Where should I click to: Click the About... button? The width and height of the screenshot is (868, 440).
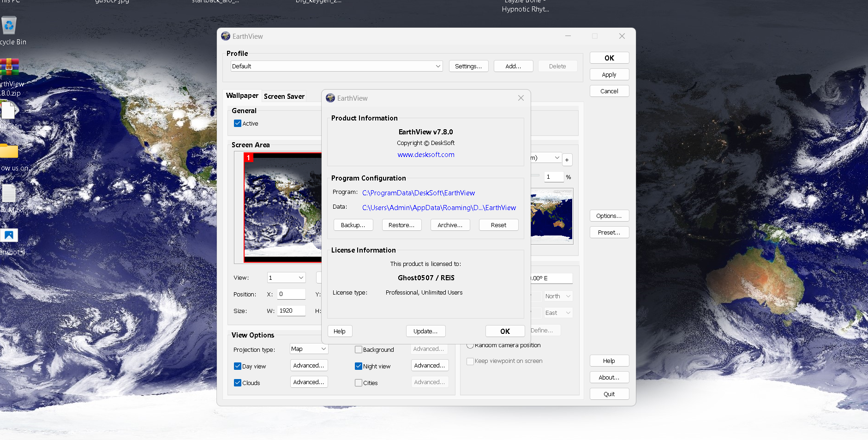pos(609,377)
